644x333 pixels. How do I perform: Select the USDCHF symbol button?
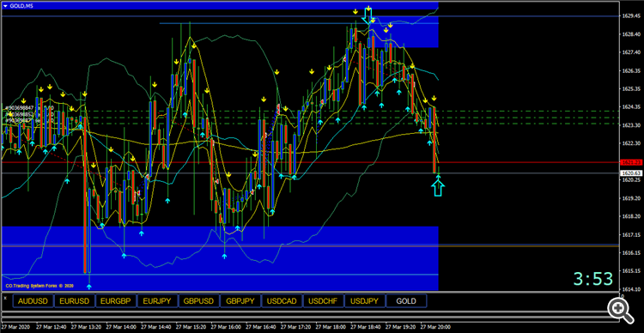(x=323, y=301)
